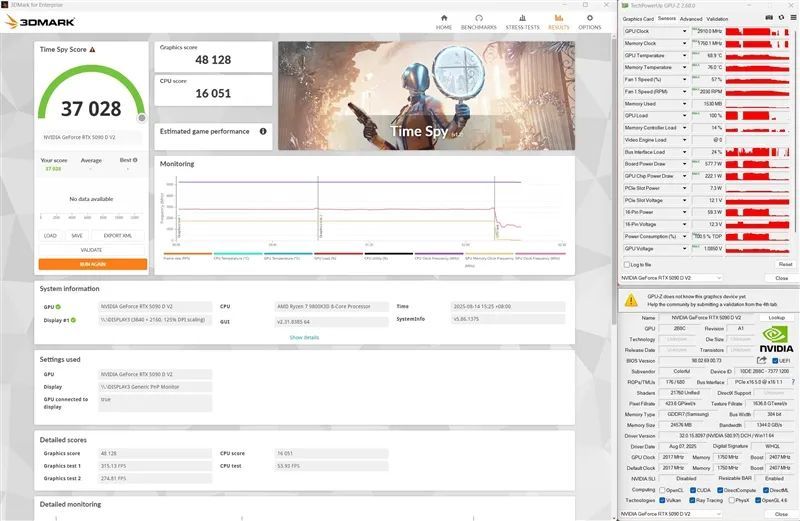Image resolution: width=800 pixels, height=521 pixels.
Task: Click the Export XML button
Action: point(118,235)
